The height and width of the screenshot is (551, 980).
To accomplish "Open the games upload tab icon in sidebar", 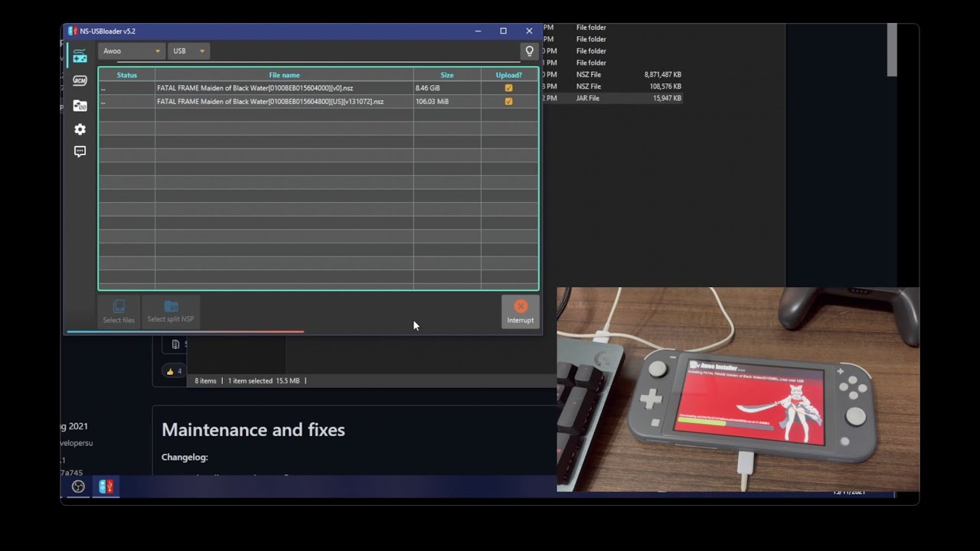I will 80,56.
